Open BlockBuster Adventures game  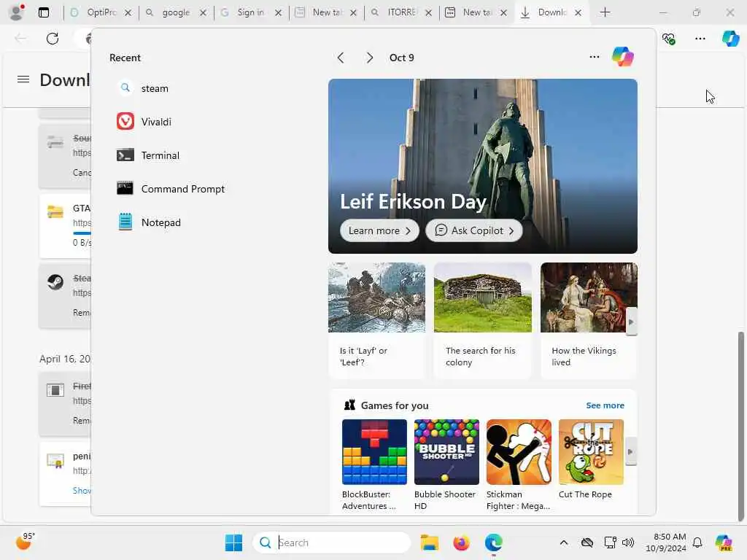[x=374, y=465]
